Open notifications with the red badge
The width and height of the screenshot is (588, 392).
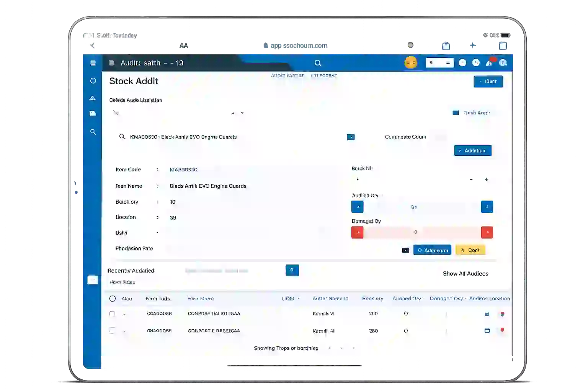click(490, 62)
